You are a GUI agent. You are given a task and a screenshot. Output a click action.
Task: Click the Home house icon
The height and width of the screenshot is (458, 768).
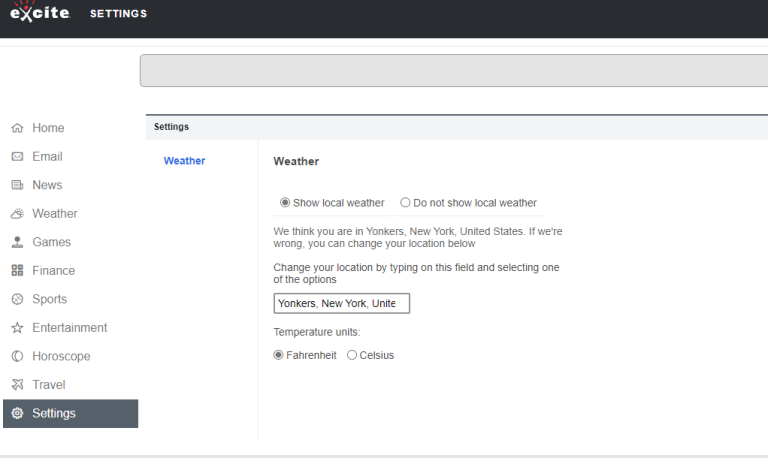(17, 128)
